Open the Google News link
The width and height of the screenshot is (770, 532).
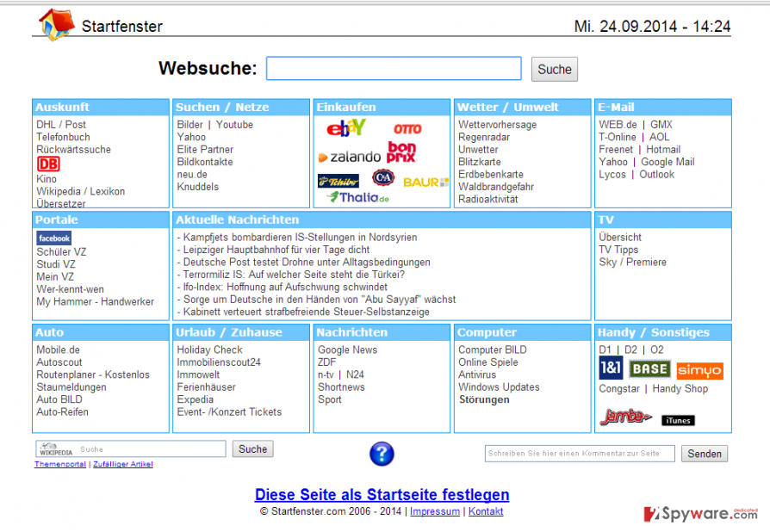(x=348, y=350)
